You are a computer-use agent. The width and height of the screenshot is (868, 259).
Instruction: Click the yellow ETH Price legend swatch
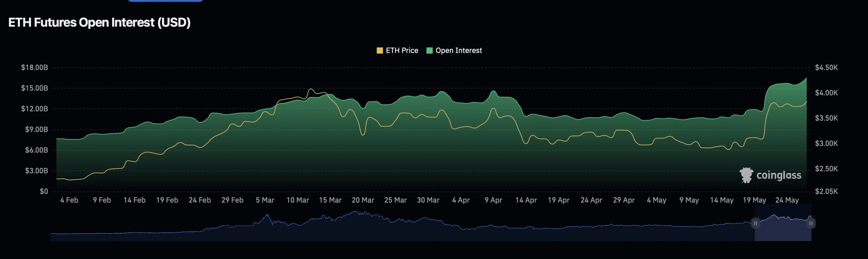(x=379, y=51)
